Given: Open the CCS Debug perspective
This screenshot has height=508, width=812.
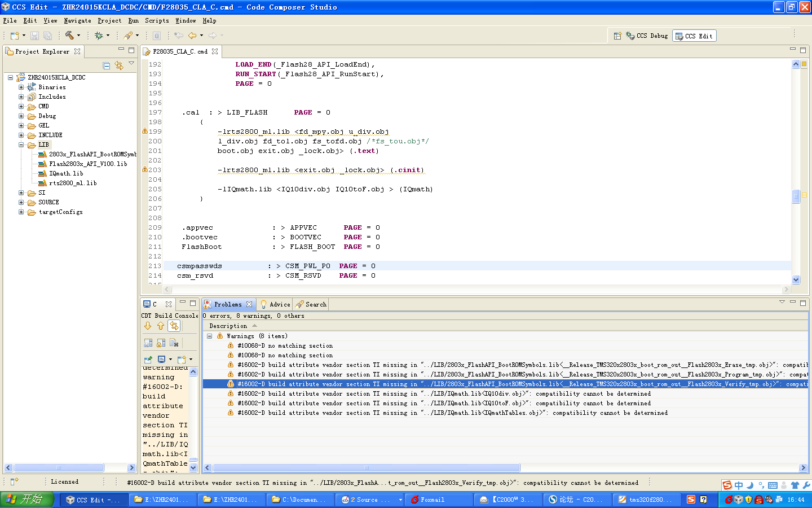Looking at the screenshot, I should [x=647, y=36].
